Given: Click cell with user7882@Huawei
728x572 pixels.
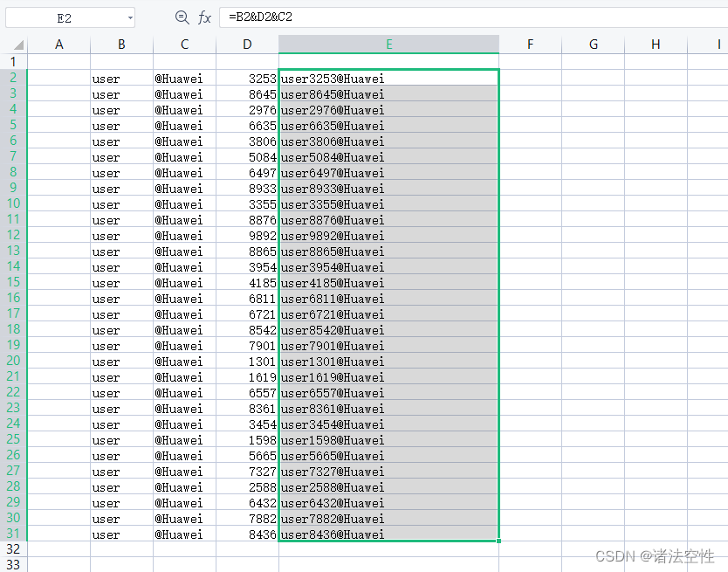Looking at the screenshot, I should (388, 518).
